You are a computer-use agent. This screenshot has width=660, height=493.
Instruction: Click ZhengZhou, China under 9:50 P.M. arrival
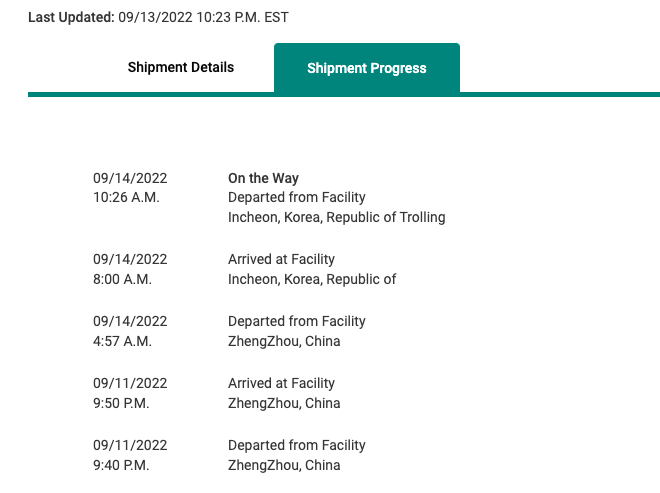(284, 403)
